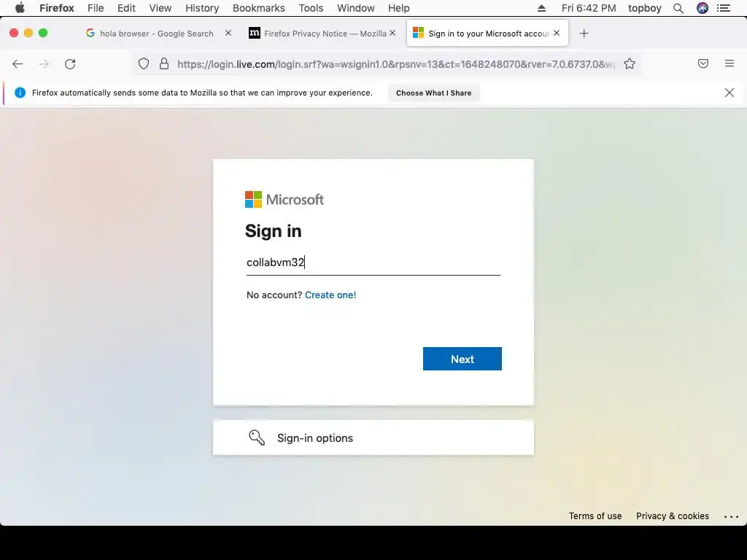
Task: Open the Apple menu
Action: coord(20,8)
